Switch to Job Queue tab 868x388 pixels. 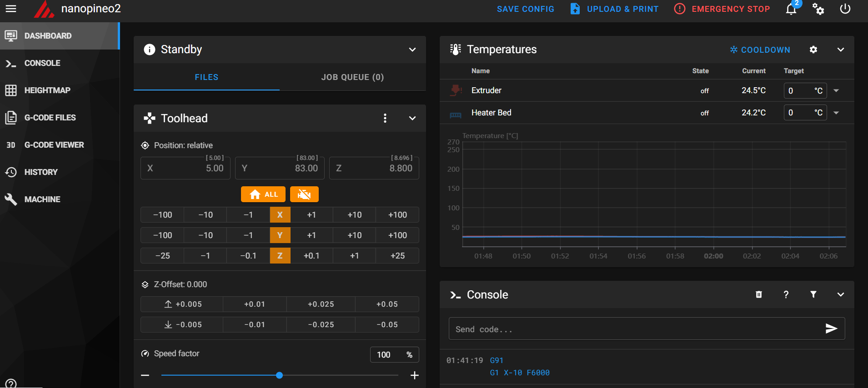(x=352, y=77)
